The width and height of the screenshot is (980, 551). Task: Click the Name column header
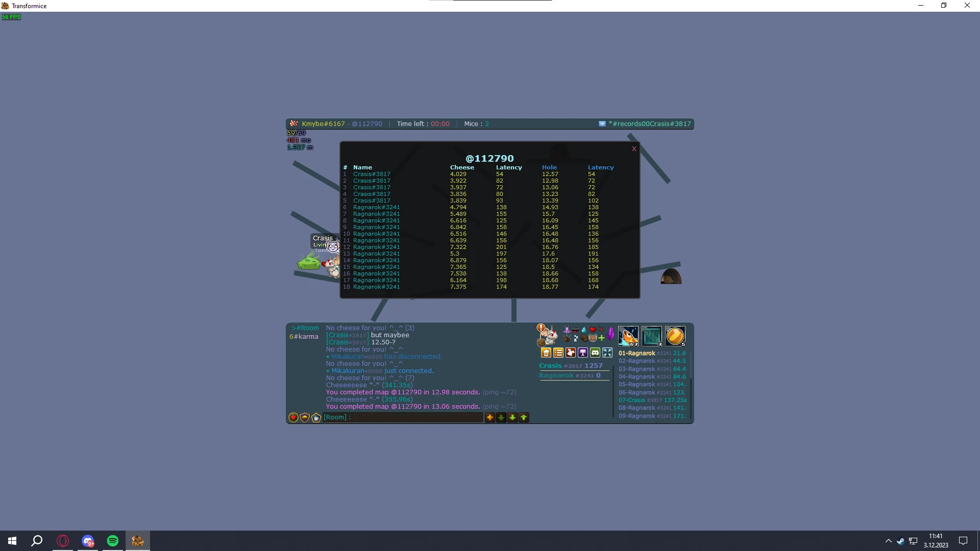pos(362,167)
